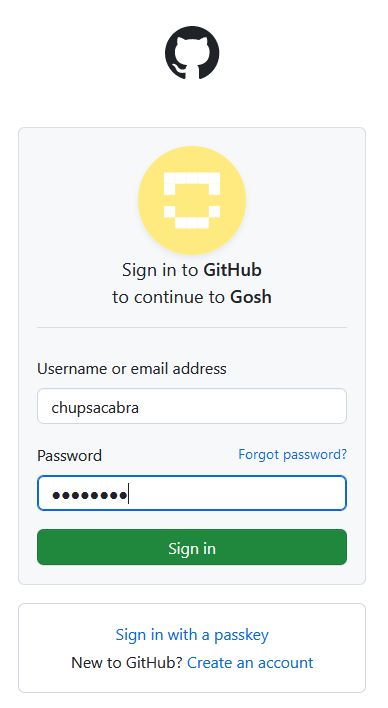Click the bold Gosh application name
The width and height of the screenshot is (388, 708).
tap(251, 297)
